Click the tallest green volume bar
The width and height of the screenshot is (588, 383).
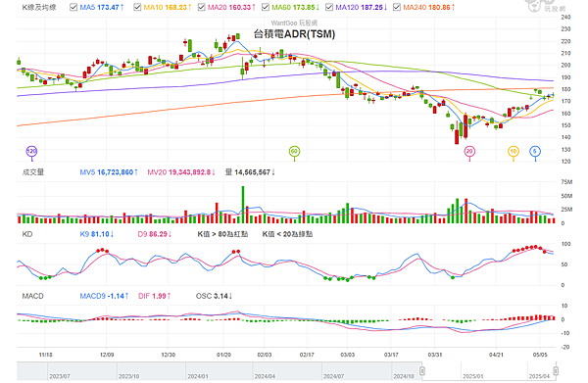[243, 205]
